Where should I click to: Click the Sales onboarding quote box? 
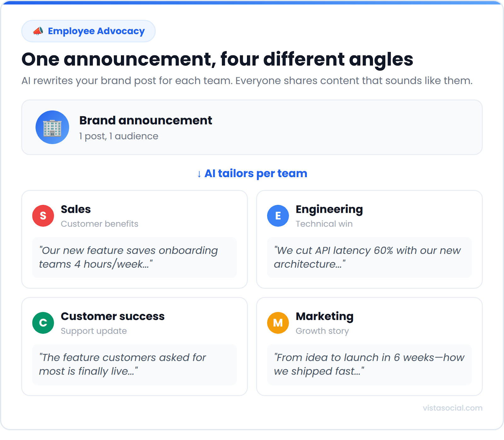pyautogui.click(x=134, y=257)
